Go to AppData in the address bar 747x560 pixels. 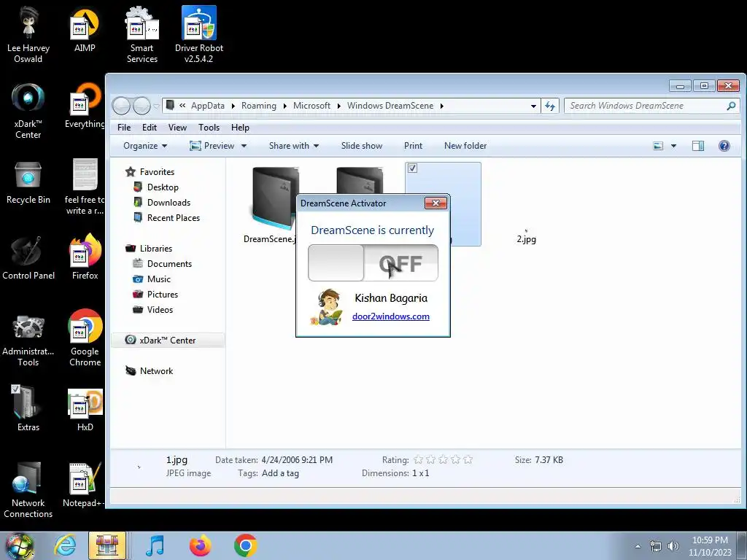208,106
